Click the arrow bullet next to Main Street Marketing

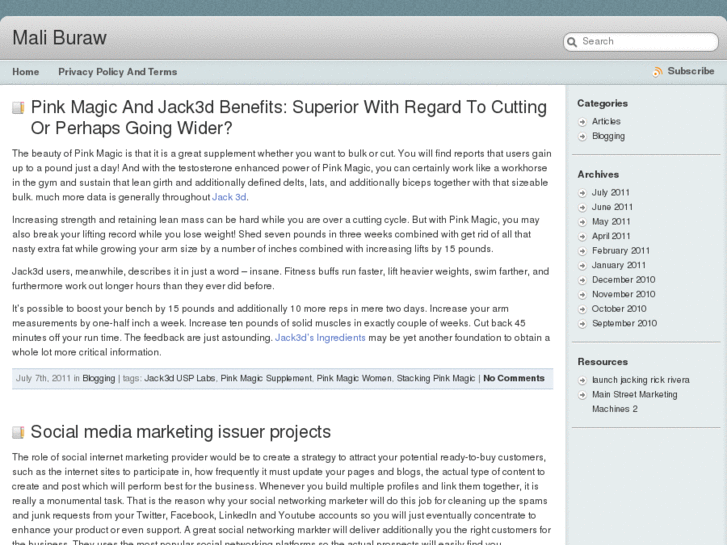pos(583,395)
